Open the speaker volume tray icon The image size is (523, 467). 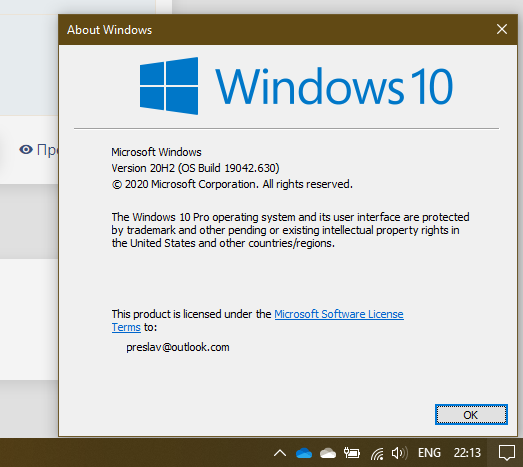coord(399,453)
